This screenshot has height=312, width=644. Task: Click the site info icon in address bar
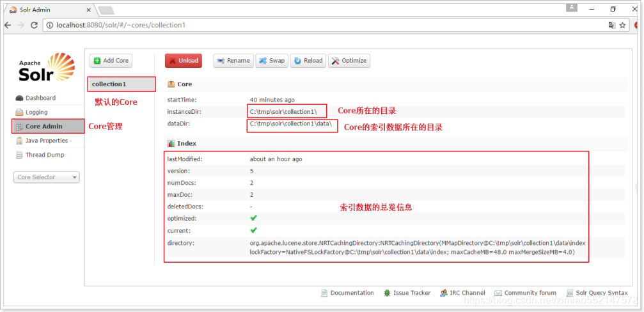coord(50,25)
